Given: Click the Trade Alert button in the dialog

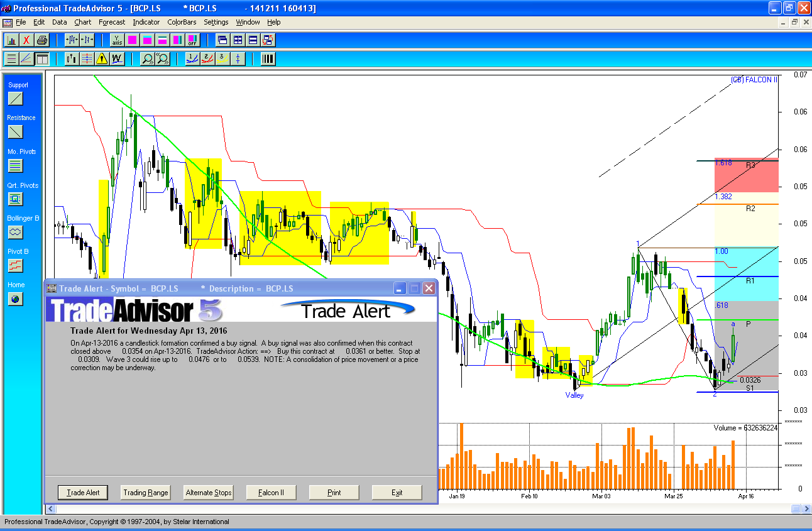Looking at the screenshot, I should pyautogui.click(x=83, y=493).
